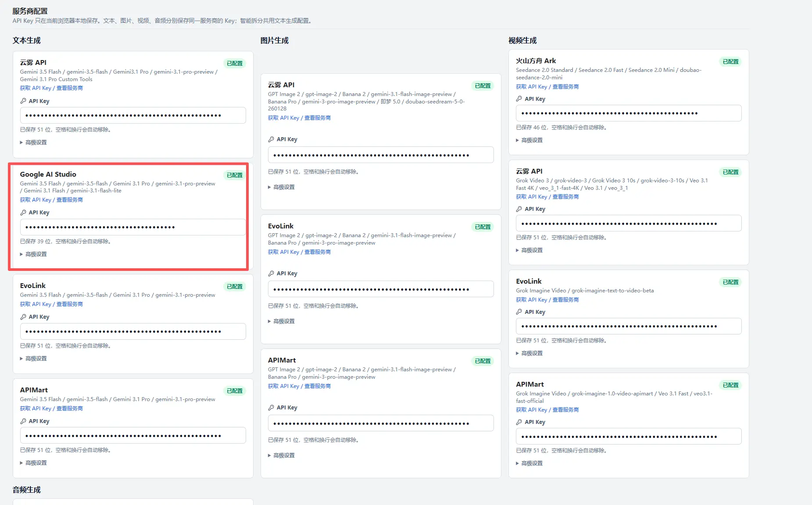812x505 pixels.
Task: Focus API Key field in image EvoLink card
Action: 381,289
